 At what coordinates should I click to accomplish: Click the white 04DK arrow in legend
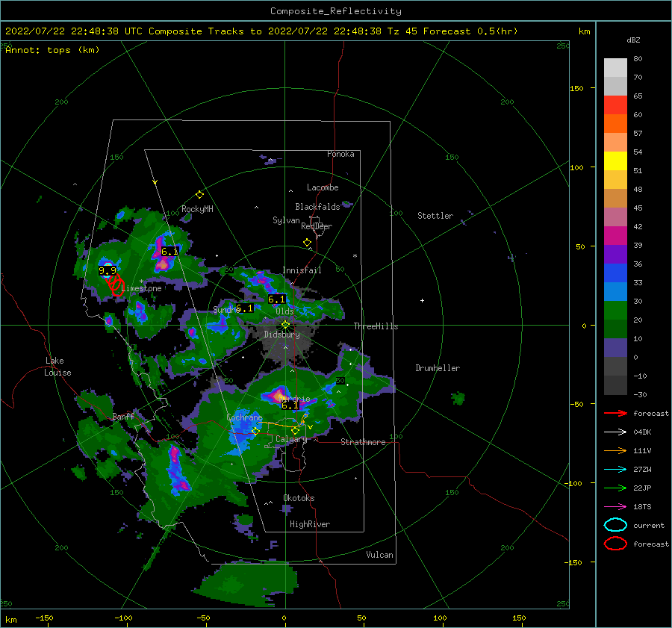615,432
